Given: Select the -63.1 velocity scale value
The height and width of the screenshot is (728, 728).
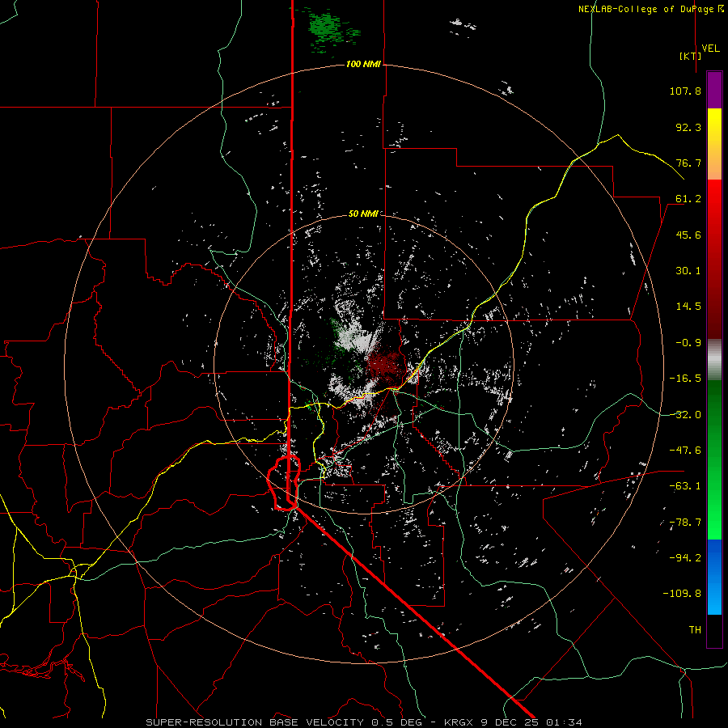Looking at the screenshot, I should [685, 486].
